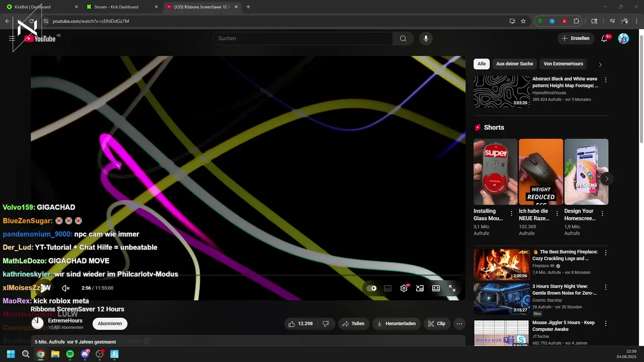This screenshot has height=362, width=644.
Task: Open options menu for Abstract Black and White video
Action: (x=605, y=80)
